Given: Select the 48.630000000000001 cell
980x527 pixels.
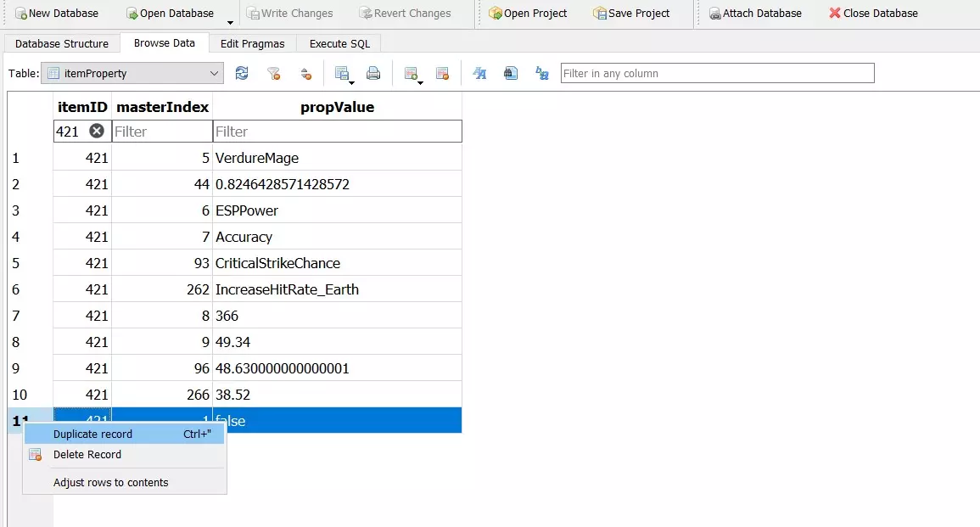Looking at the screenshot, I should (x=338, y=368).
